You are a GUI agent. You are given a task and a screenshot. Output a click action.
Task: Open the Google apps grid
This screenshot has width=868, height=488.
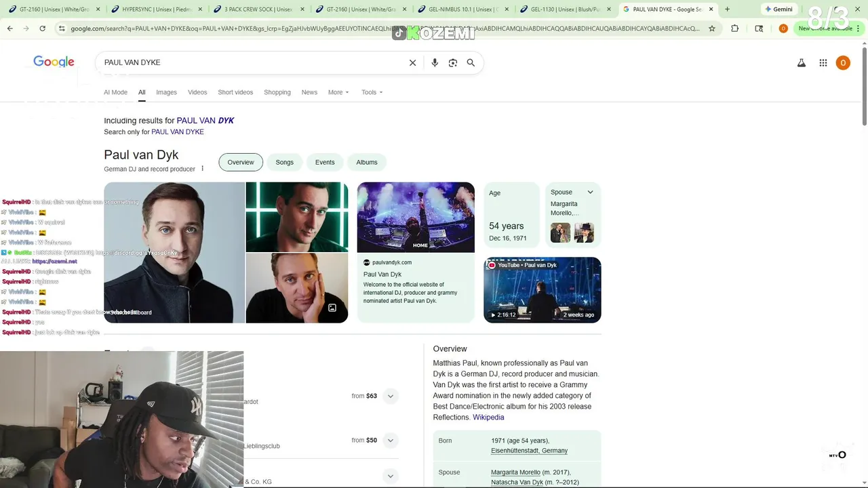823,63
